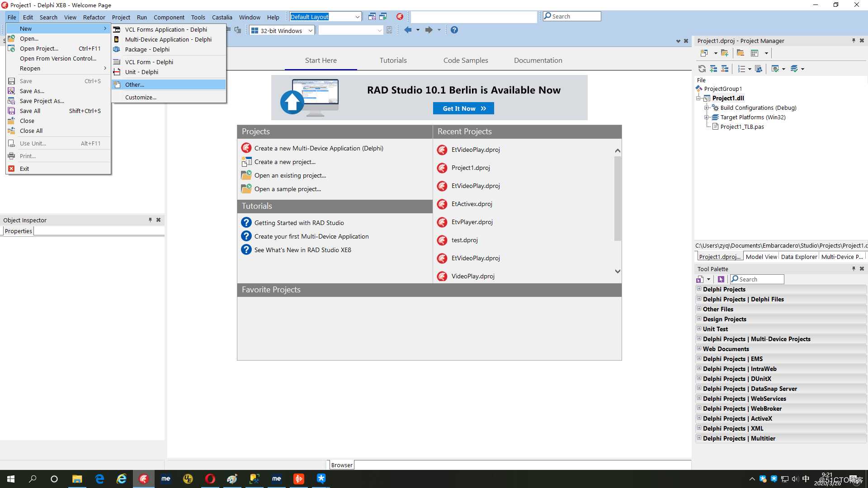Screen dimensions: 868x488
Task: Click the Project Manager view grid icon
Action: [754, 53]
